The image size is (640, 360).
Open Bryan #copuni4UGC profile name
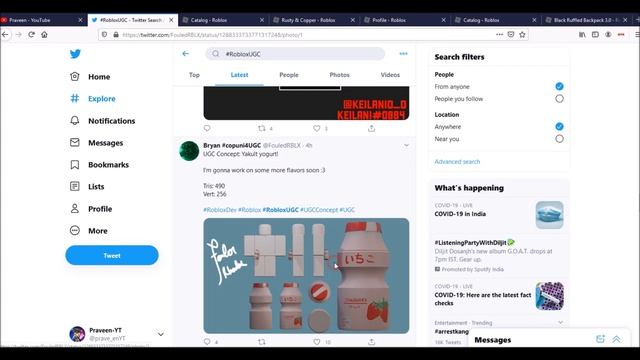[x=232, y=145]
